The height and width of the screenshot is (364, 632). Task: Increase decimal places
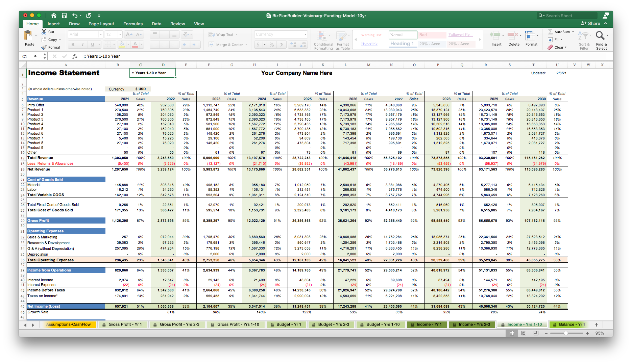point(293,45)
